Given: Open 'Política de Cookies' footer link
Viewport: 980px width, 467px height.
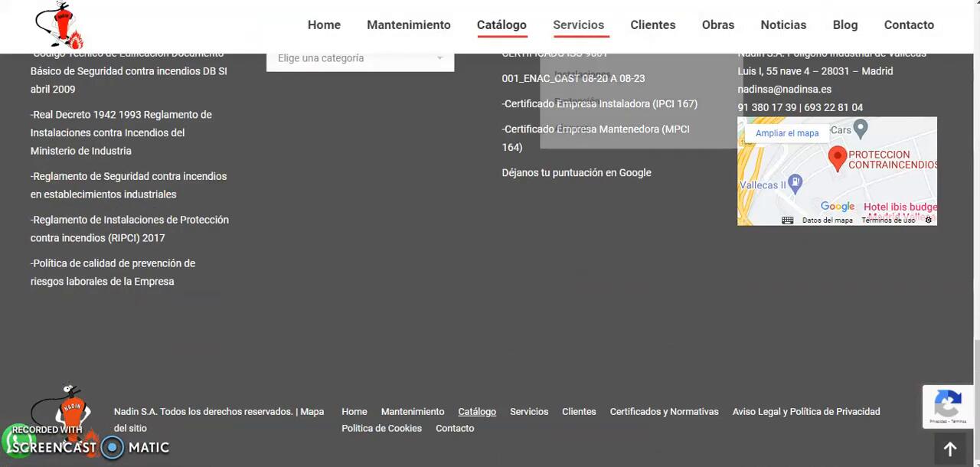Looking at the screenshot, I should [381, 429].
